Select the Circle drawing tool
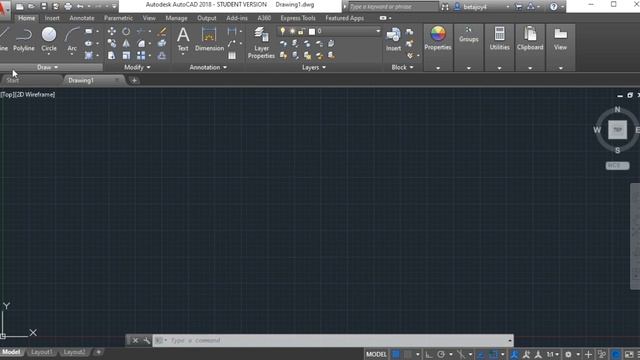 coord(49,40)
